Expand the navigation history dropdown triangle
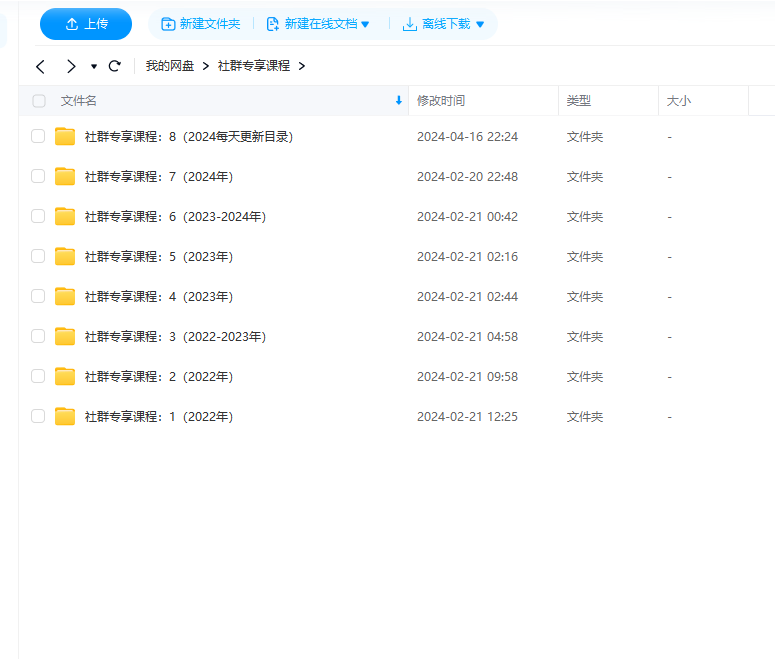 94,66
